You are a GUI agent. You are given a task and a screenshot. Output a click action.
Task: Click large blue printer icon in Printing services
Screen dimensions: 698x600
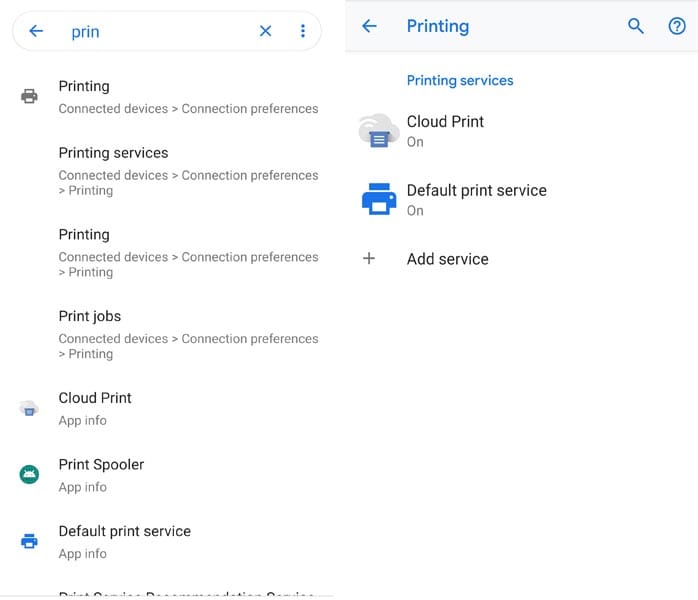tap(379, 199)
